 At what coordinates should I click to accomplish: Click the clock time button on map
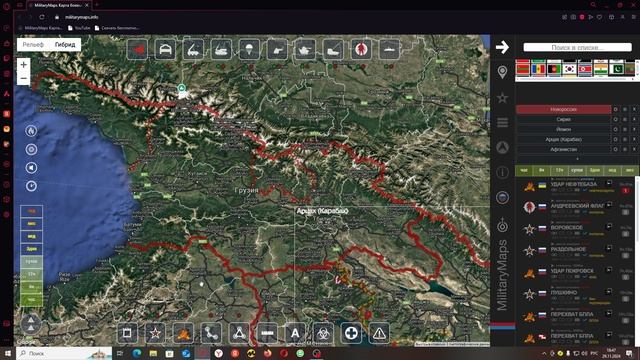[31, 186]
